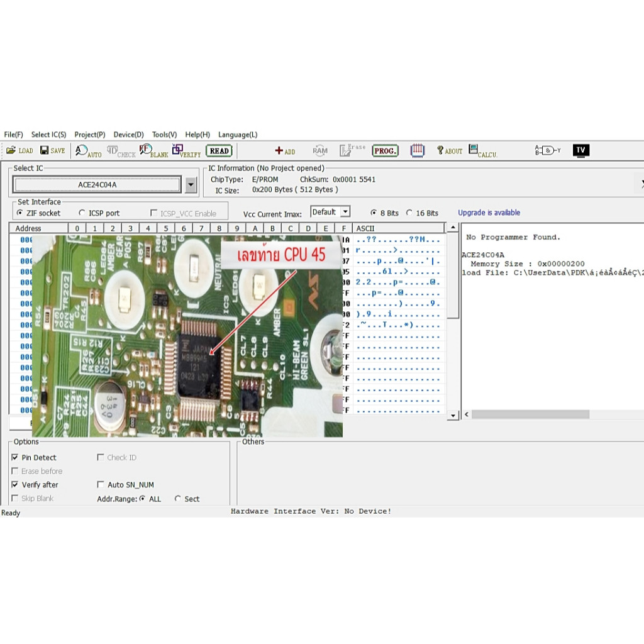The image size is (644, 644).
Task: Toggle Skip Blank checkbox
Action: pyautogui.click(x=15, y=498)
